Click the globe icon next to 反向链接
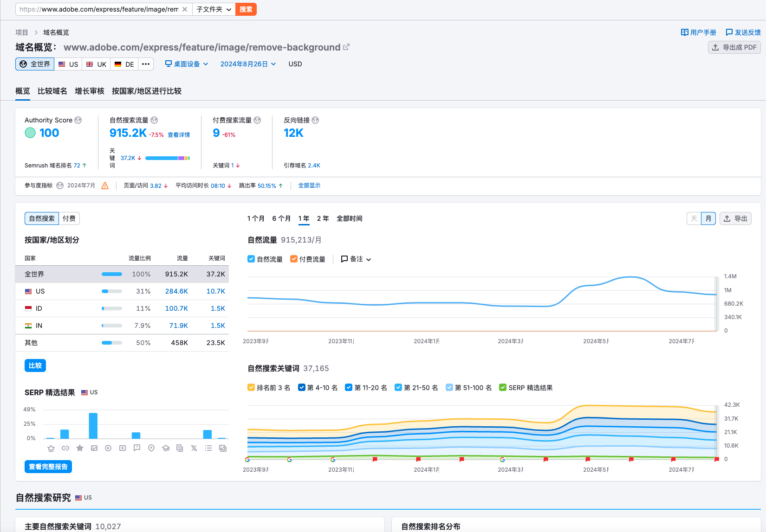The width and height of the screenshot is (766, 532). coord(315,120)
